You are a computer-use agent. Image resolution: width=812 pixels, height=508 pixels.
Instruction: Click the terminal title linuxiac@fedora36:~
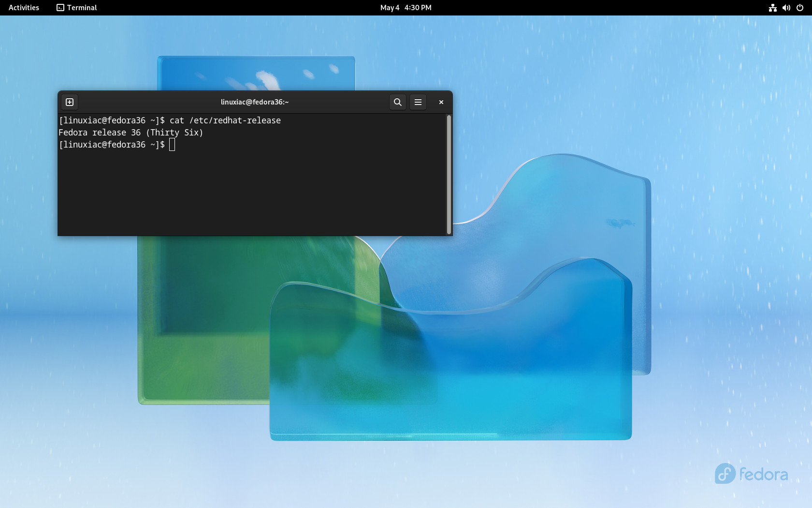coord(255,102)
